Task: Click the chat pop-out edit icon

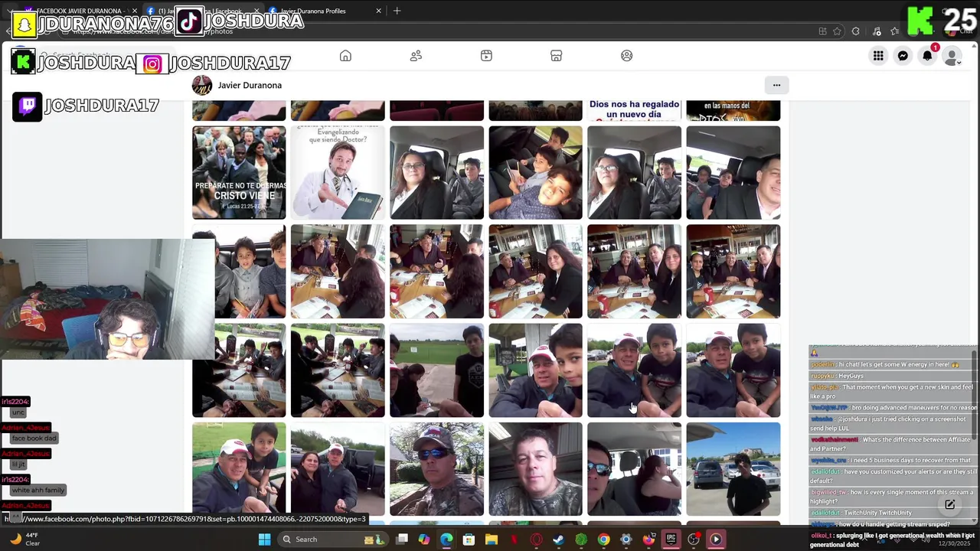Action: coord(949,505)
